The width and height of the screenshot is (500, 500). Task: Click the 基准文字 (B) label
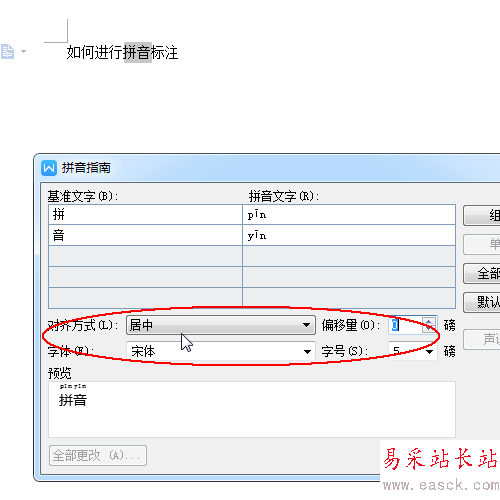[x=83, y=196]
